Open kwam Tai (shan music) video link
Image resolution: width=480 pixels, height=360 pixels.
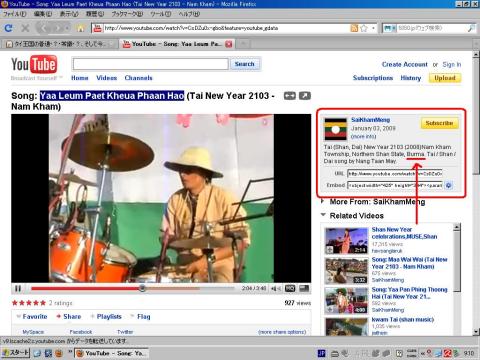403,319
